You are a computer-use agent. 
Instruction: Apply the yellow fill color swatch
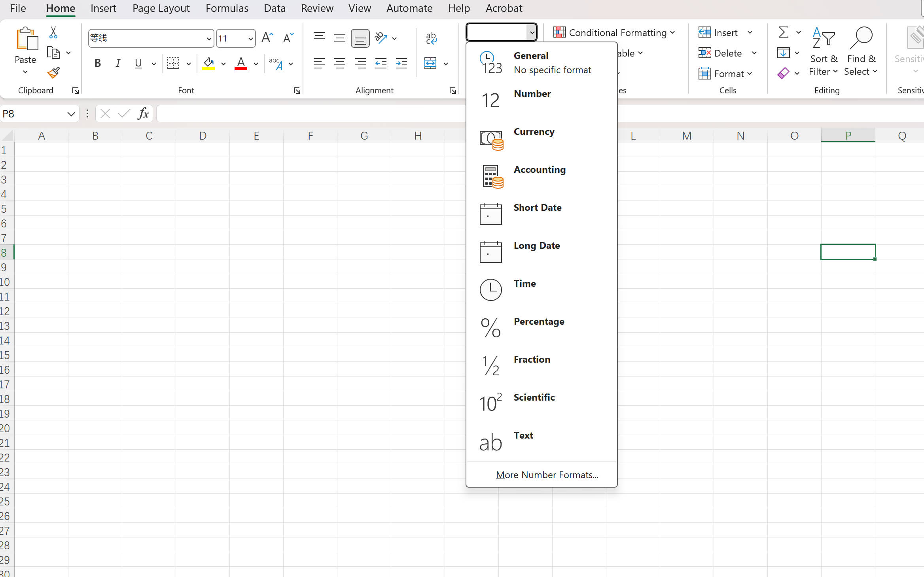208,63
